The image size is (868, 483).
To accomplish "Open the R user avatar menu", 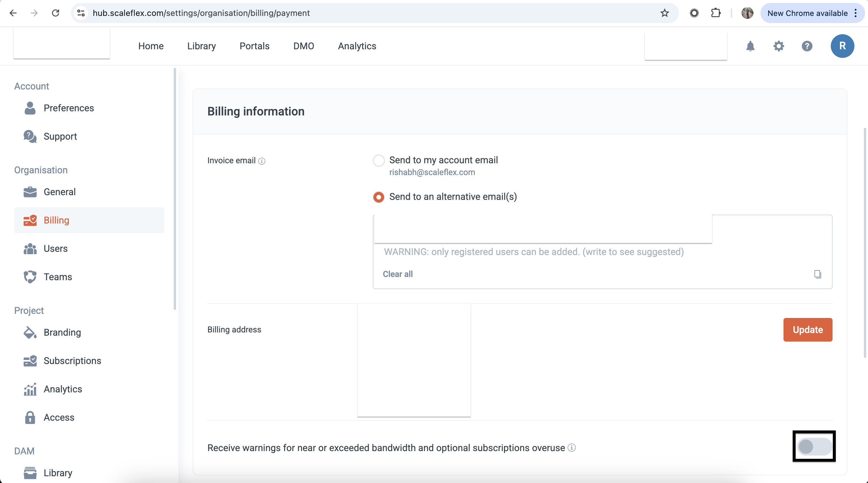I will coord(842,46).
